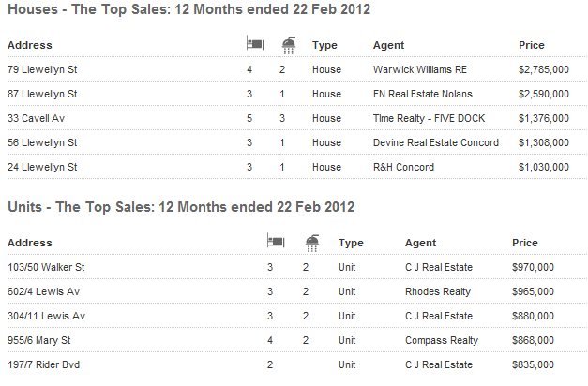
Task: Click agent Rhodes Realty
Action: (438, 291)
